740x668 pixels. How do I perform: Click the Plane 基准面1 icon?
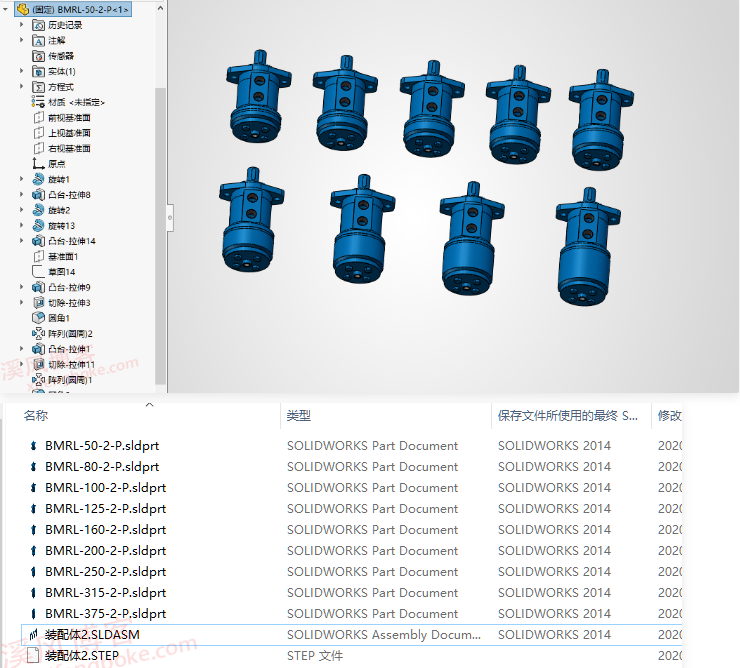click(38, 256)
